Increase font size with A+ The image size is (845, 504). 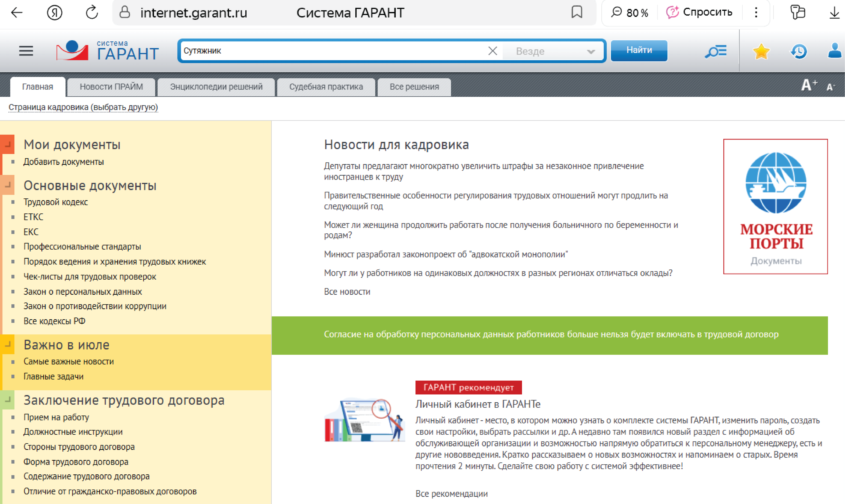coord(809,85)
